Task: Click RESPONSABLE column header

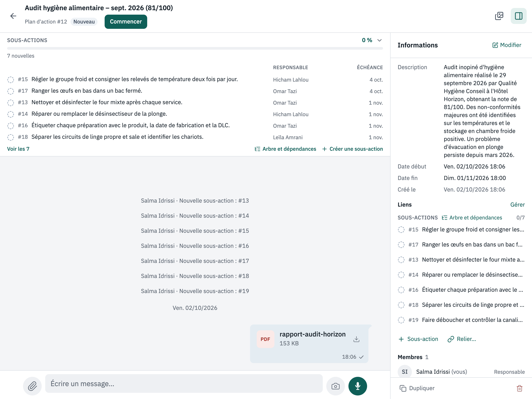Action: coord(291,67)
